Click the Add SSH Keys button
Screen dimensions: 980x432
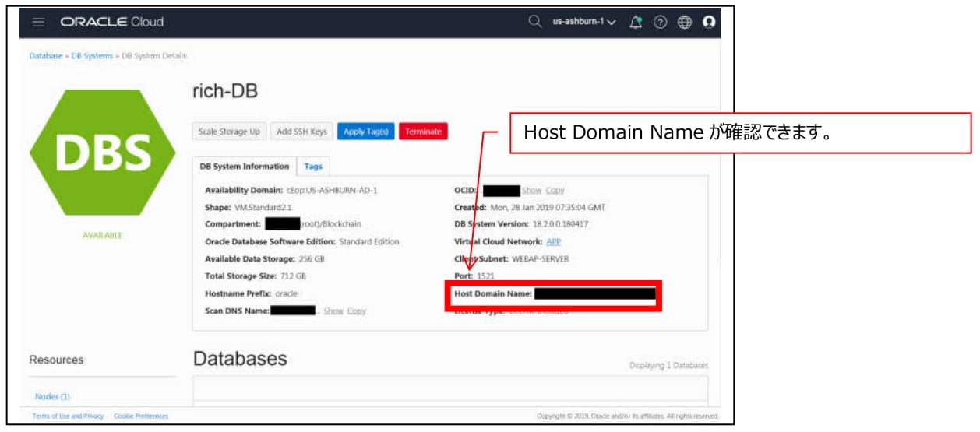[x=302, y=132]
